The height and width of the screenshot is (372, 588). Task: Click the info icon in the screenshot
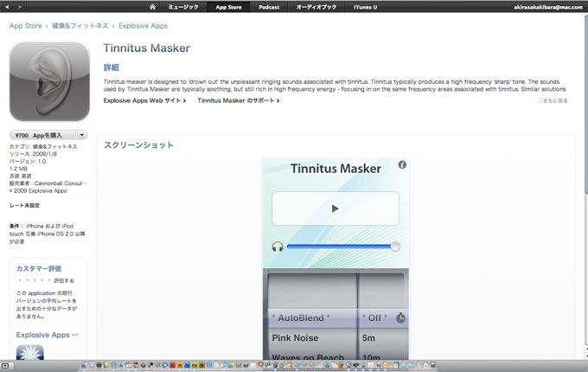point(402,164)
